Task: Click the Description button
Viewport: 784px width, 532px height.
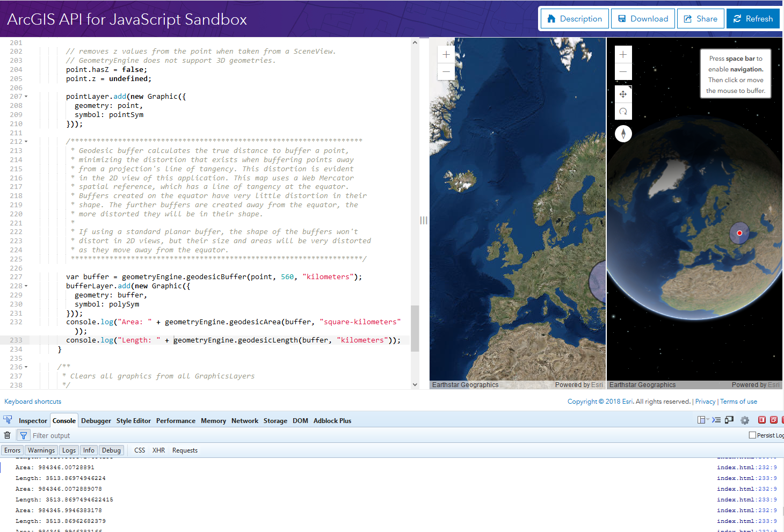Action: pos(575,19)
